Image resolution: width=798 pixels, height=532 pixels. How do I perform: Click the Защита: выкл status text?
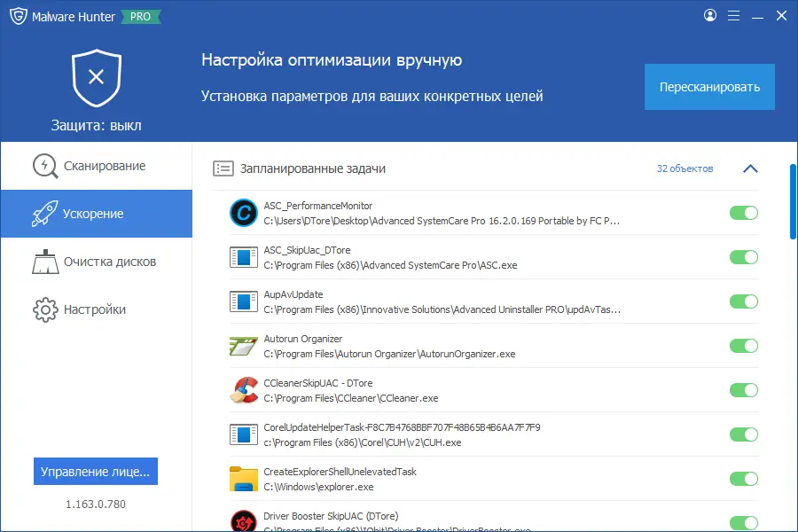coord(96,125)
